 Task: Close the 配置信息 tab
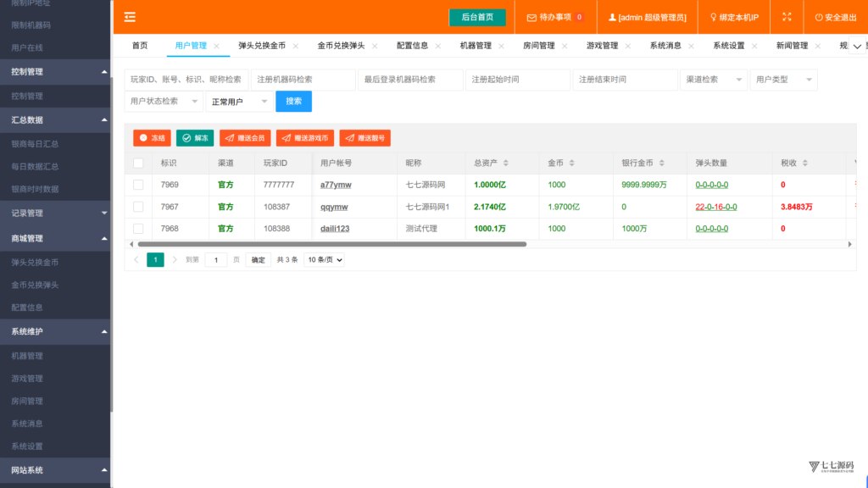click(438, 46)
